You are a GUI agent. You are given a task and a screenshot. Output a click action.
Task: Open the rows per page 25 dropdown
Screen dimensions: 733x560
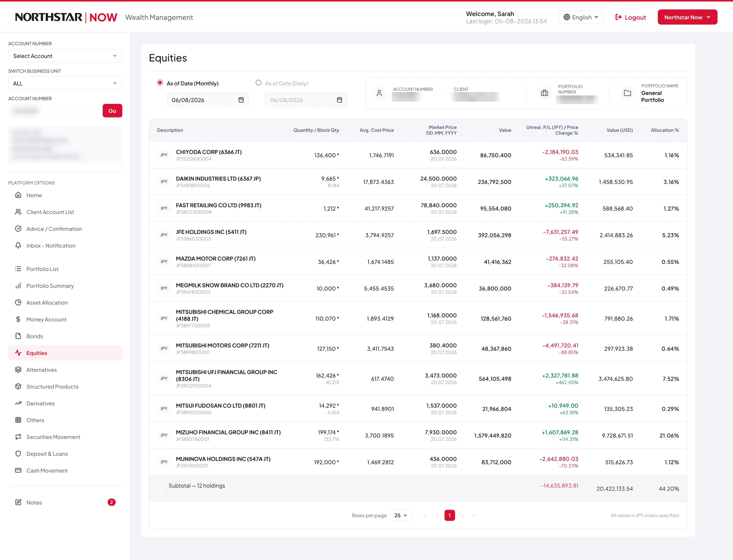400,515
